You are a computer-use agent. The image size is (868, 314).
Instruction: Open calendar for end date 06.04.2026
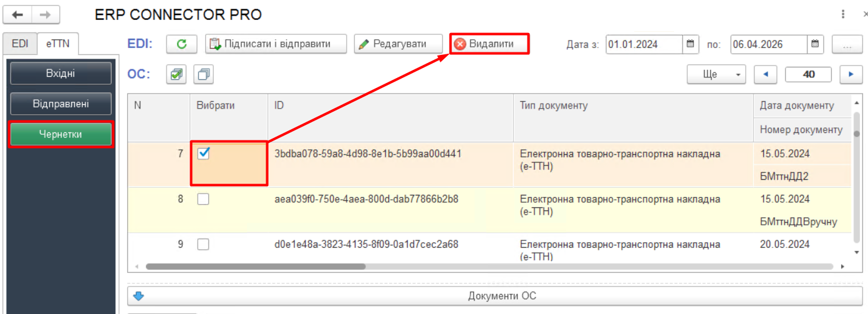coord(814,44)
